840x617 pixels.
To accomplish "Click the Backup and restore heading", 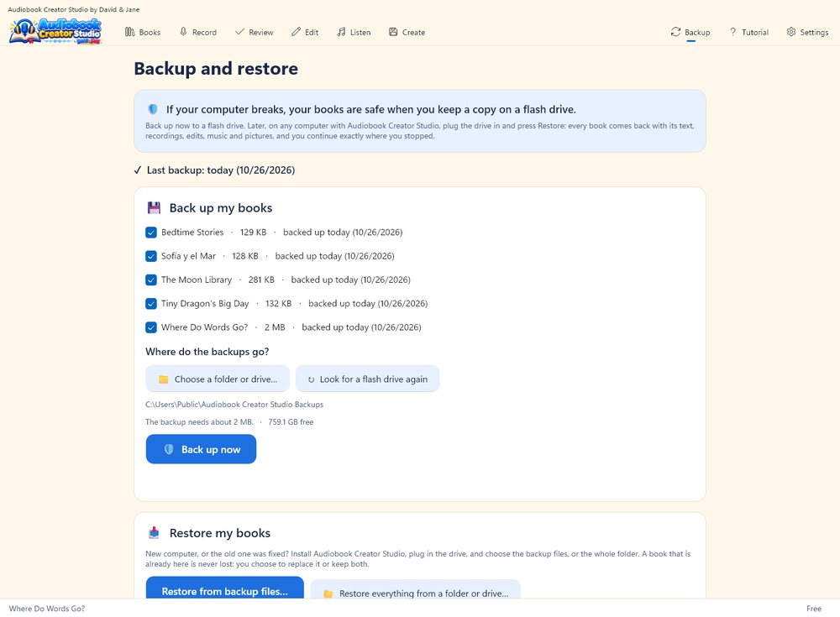I will 216,69.
